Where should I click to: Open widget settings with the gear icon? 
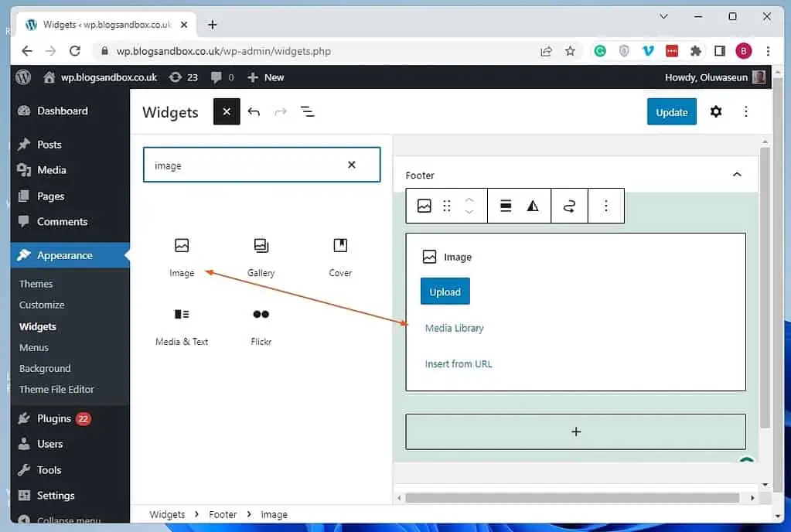click(x=715, y=111)
